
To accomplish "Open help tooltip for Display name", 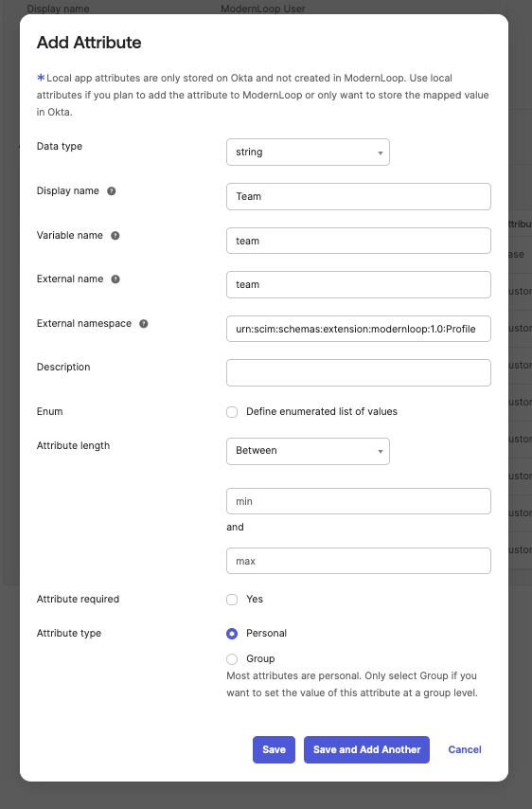I will [x=112, y=191].
